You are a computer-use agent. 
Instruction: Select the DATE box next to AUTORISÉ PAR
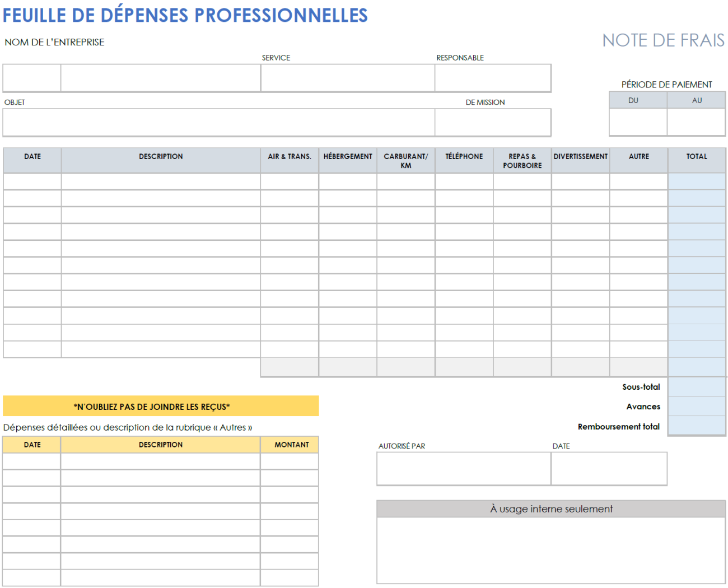(609, 468)
